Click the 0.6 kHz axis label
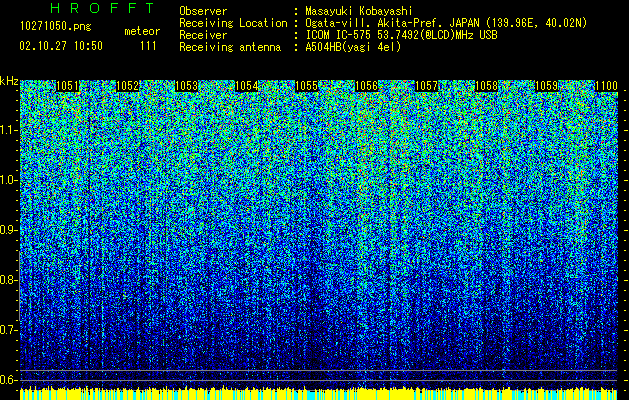 pyautogui.click(x=8, y=380)
